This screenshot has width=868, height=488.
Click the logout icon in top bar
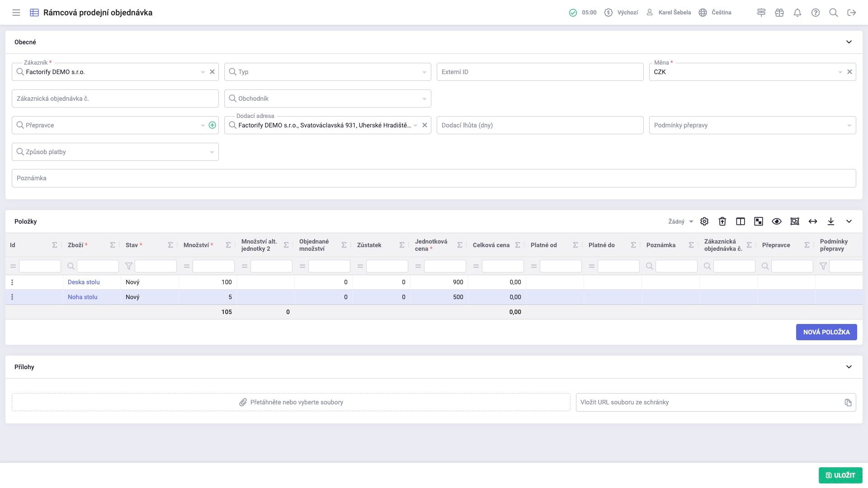pos(852,13)
